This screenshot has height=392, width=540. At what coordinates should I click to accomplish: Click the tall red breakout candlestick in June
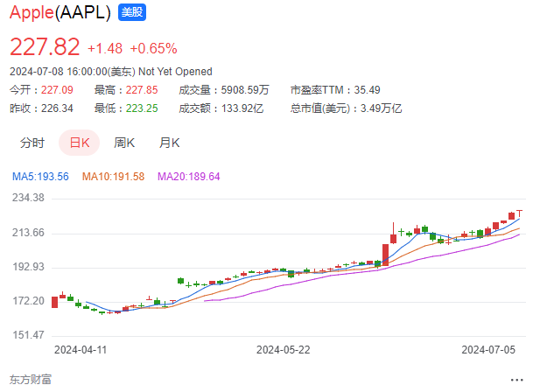pos(385,255)
